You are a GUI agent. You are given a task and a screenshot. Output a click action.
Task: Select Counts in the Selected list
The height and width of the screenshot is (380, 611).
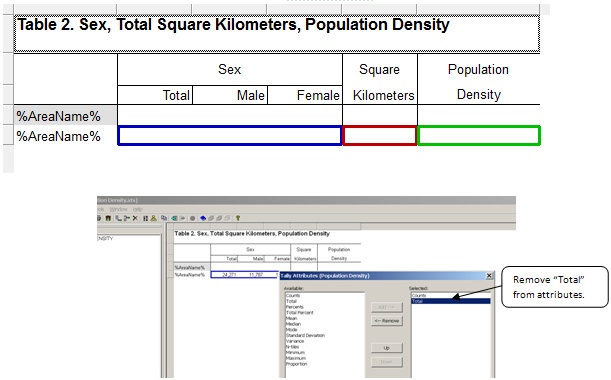coord(419,296)
